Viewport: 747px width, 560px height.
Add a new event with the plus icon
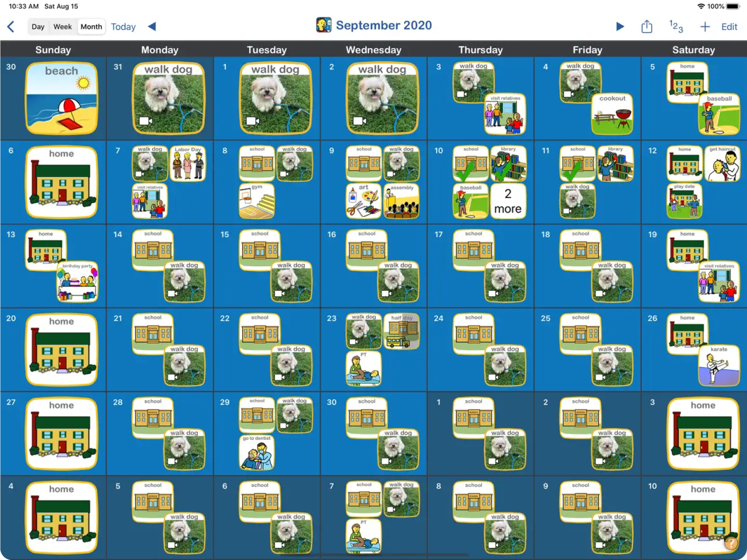pyautogui.click(x=705, y=27)
